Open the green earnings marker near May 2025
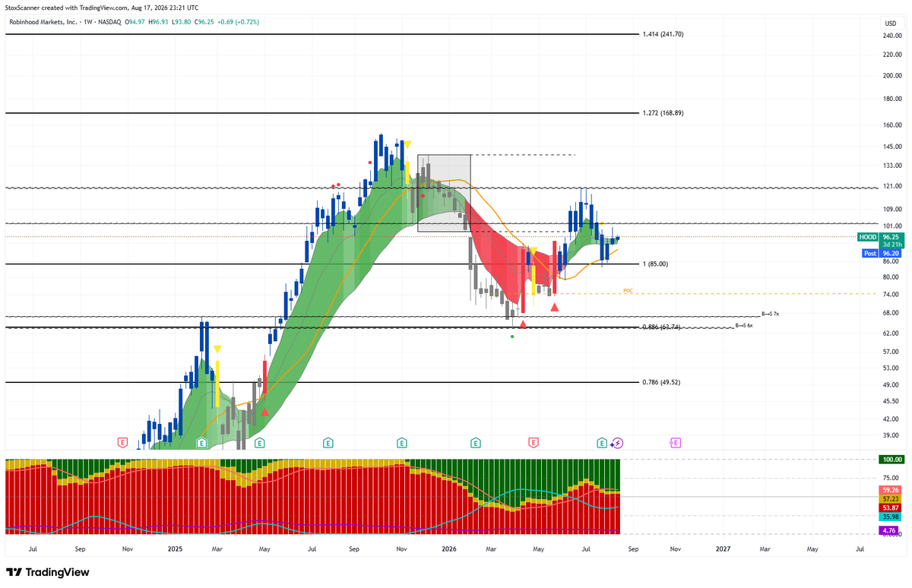The height and width of the screenshot is (588, 912). (x=260, y=442)
